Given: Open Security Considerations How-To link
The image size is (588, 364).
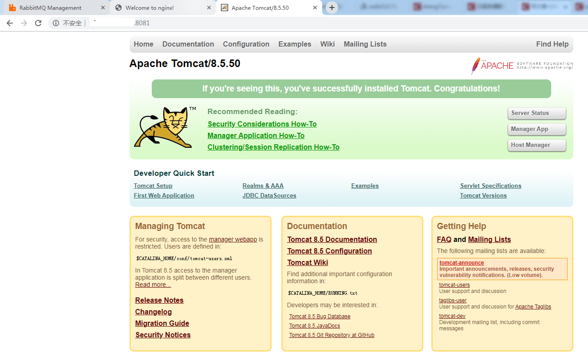Looking at the screenshot, I should pyautogui.click(x=262, y=124).
